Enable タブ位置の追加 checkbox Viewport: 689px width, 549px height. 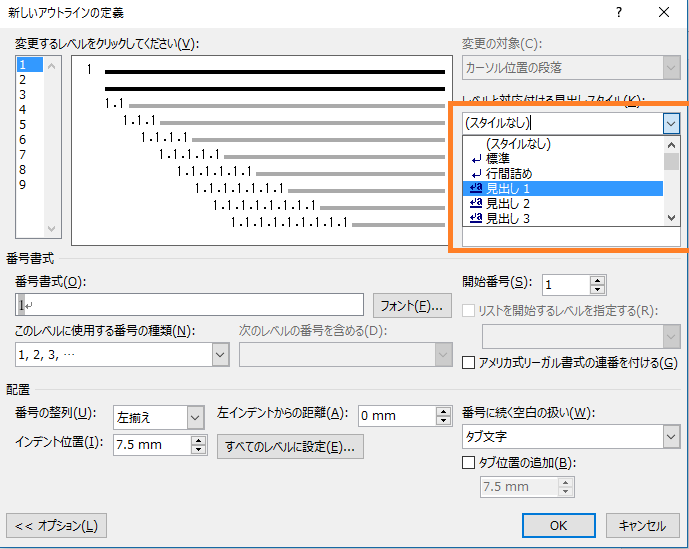point(468,462)
